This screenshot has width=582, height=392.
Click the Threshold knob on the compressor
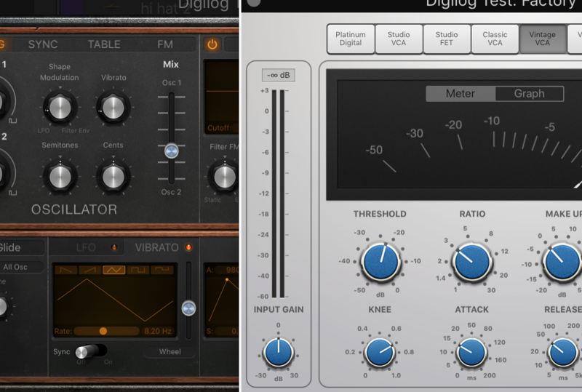pyautogui.click(x=380, y=262)
